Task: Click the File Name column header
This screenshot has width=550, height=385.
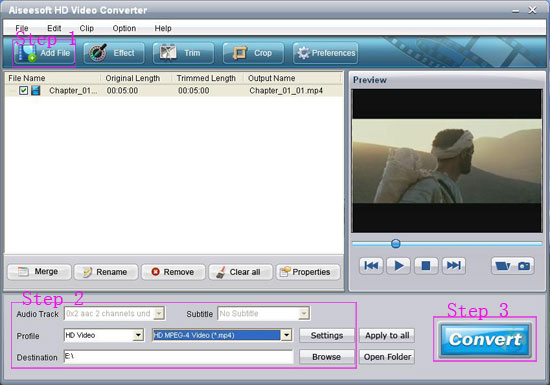Action: pyautogui.click(x=53, y=78)
